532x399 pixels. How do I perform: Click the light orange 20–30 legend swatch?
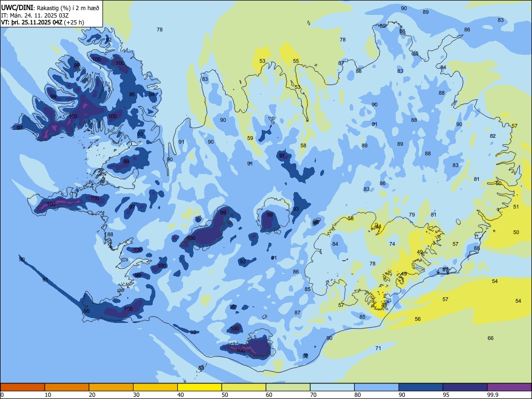click(111, 387)
